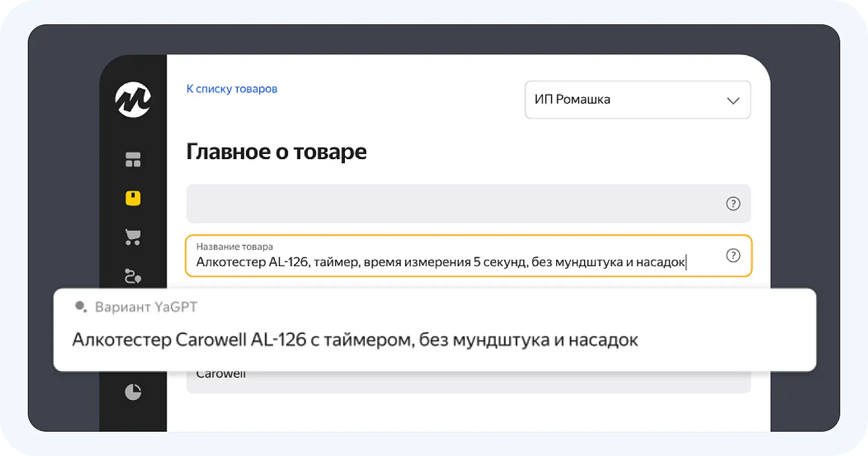Screen dimensions: 868x456
Task: Open analytics via the pie chart icon
Action: (x=133, y=392)
